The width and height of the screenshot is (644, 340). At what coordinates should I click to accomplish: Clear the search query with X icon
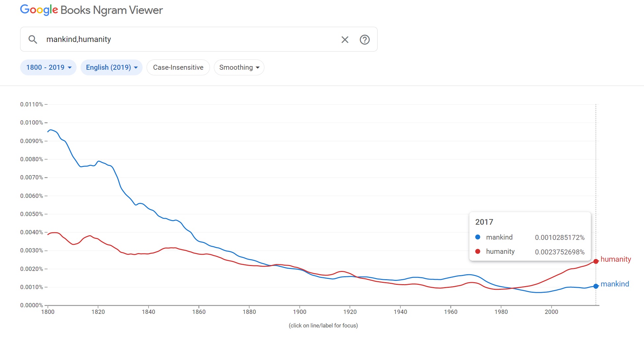[x=345, y=40]
